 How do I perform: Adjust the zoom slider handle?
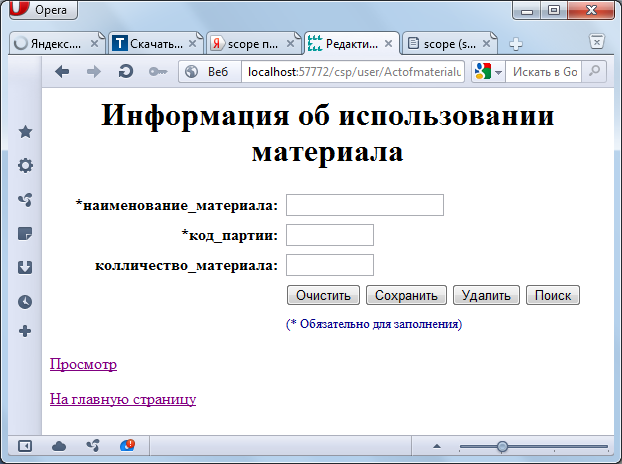coord(502,447)
